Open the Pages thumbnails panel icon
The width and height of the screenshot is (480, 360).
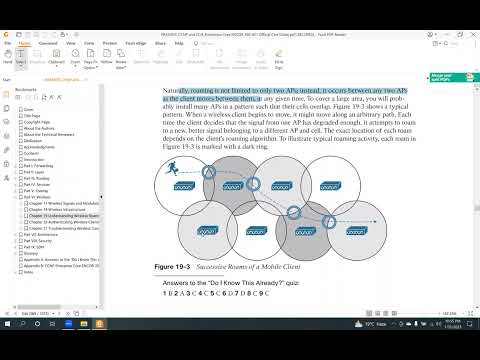6,109
